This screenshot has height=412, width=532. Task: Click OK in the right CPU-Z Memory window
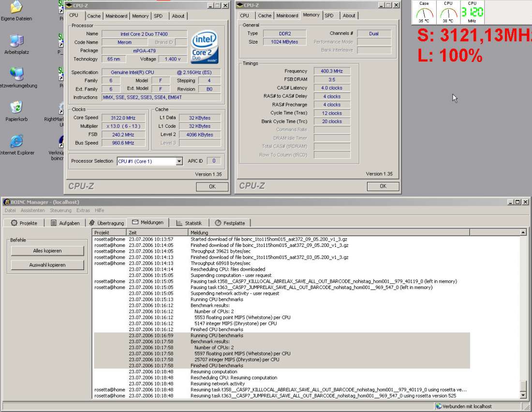point(383,186)
